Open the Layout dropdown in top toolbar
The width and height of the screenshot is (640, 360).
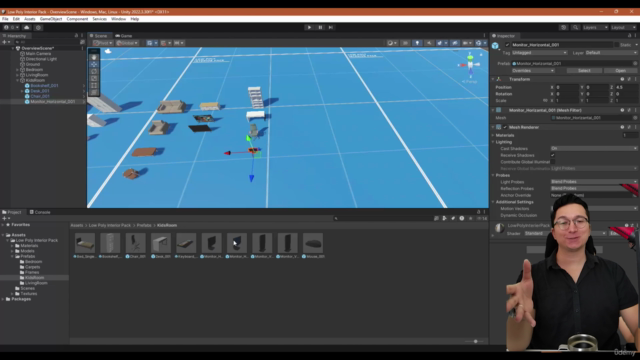623,27
